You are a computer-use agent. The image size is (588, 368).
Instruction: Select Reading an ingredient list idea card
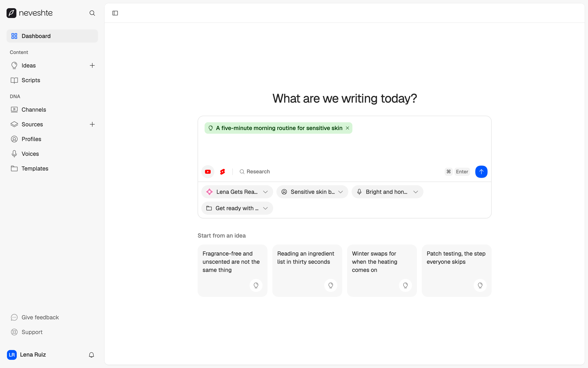pos(307,271)
